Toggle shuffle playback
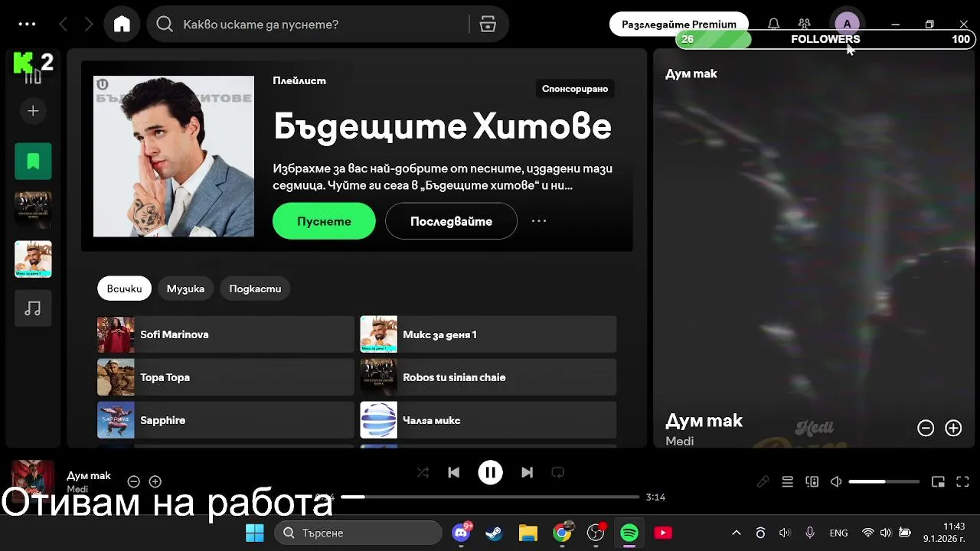 423,473
